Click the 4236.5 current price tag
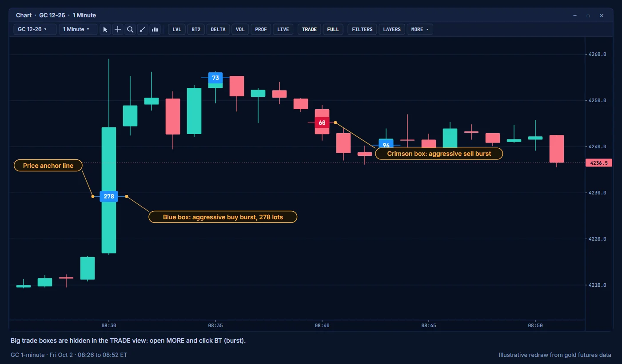 (x=599, y=163)
